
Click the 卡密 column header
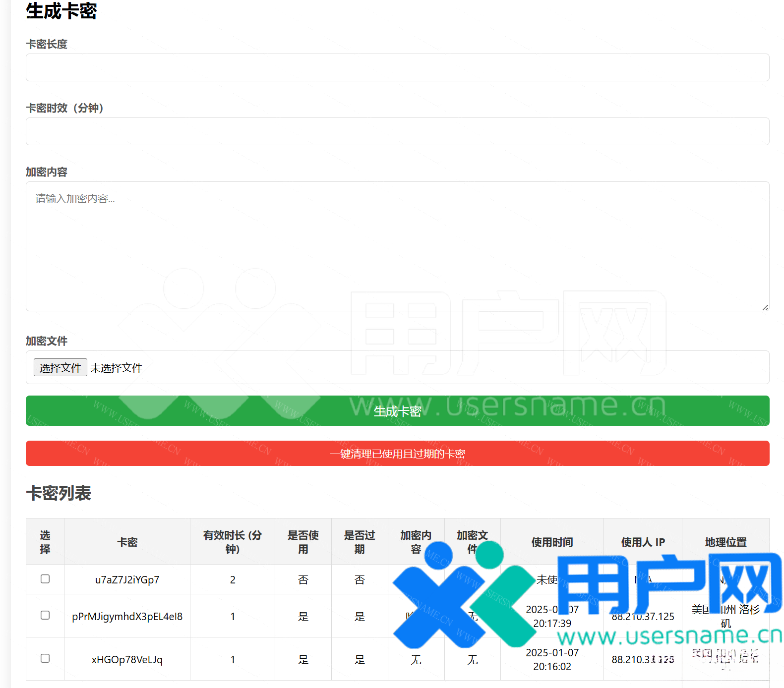click(x=127, y=542)
